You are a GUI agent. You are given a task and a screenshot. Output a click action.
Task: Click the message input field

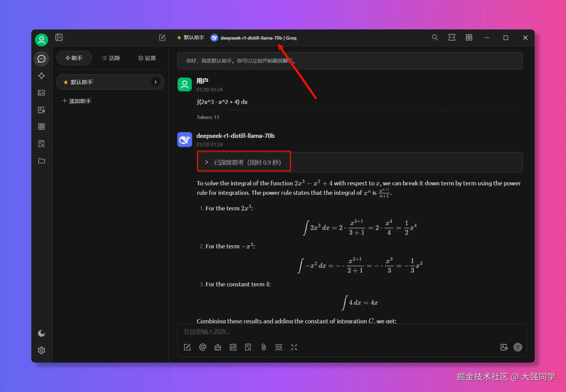click(352, 332)
